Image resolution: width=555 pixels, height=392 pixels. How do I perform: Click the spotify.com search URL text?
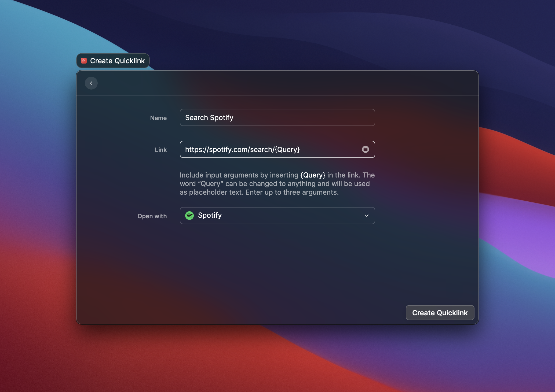point(242,149)
